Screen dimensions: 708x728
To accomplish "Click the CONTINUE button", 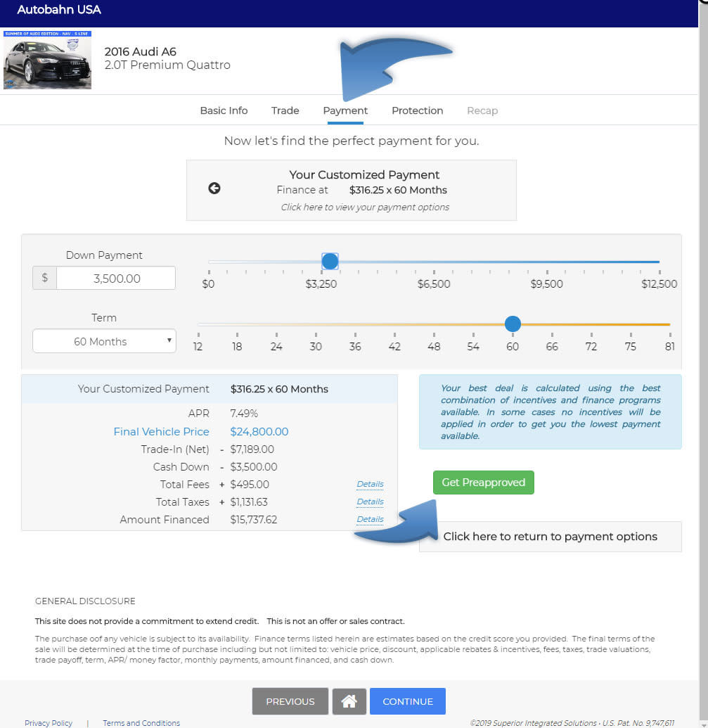I will 407,701.
